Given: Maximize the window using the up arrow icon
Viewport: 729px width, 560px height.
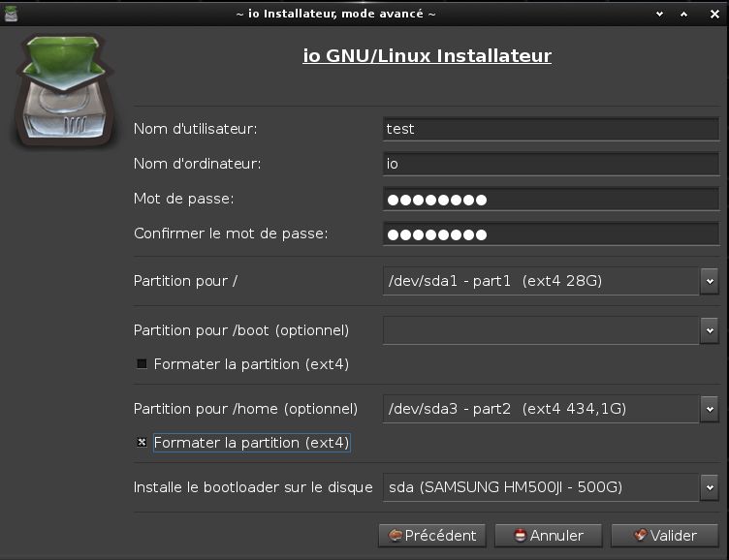Looking at the screenshot, I should 683,15.
